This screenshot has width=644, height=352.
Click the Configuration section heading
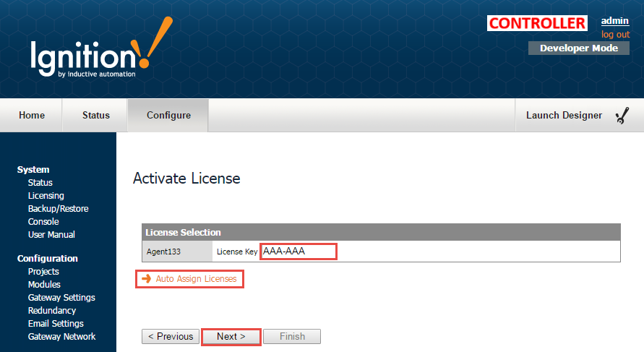[x=48, y=258]
